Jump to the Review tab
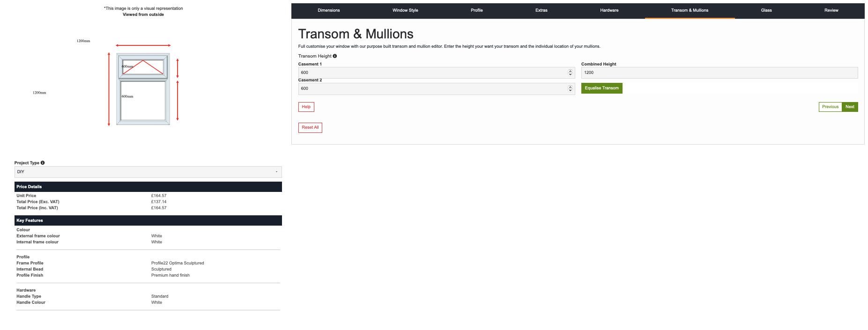This screenshot has width=868, height=330. 831,10
